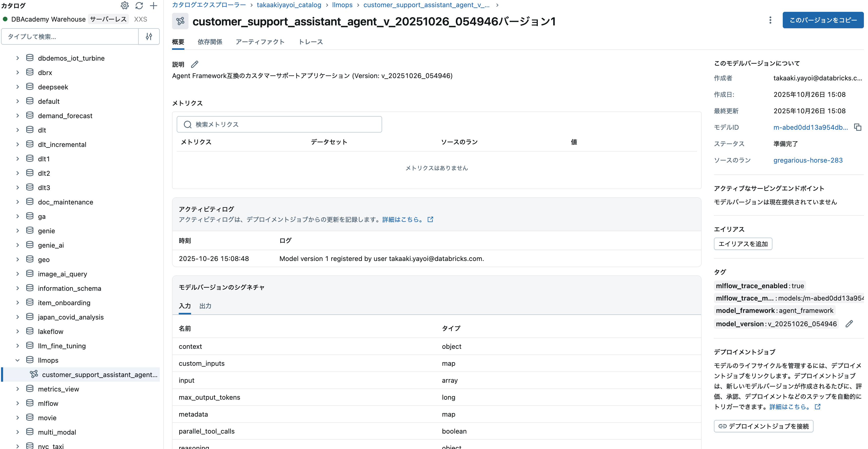Expand the dbrx schema
This screenshot has width=868, height=449.
pyautogui.click(x=18, y=72)
